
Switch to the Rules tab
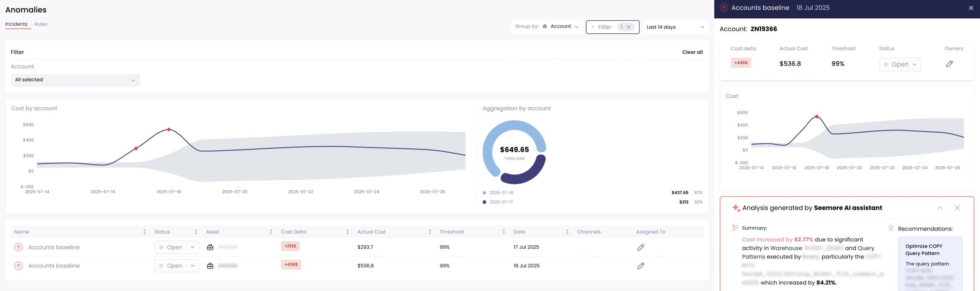(x=41, y=24)
